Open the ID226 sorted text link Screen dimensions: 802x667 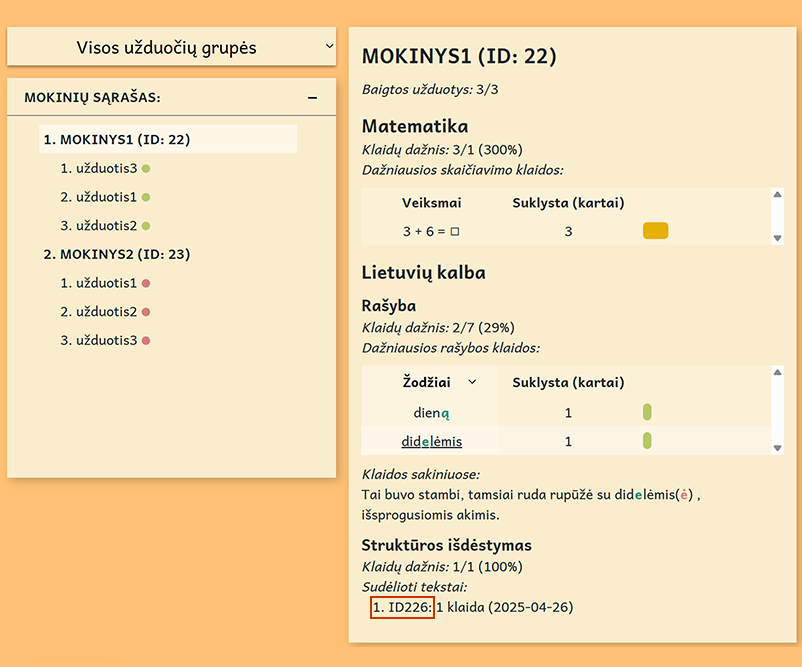point(403,607)
